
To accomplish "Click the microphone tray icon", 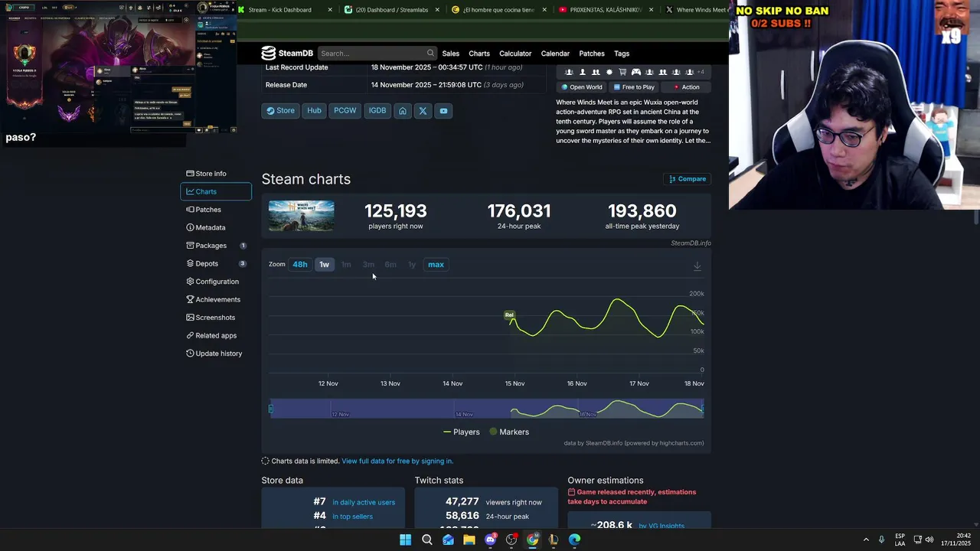I will tap(881, 540).
